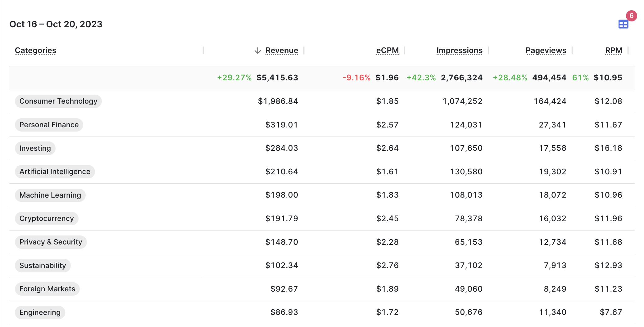The height and width of the screenshot is (327, 644).
Task: Click Artificial Intelligence pageviews 19,302
Action: [553, 172]
